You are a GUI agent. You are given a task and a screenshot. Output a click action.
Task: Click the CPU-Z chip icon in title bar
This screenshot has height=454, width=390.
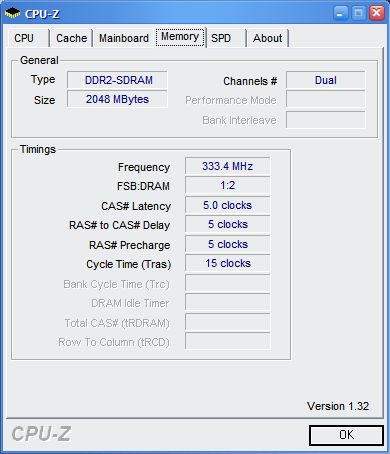click(12, 14)
